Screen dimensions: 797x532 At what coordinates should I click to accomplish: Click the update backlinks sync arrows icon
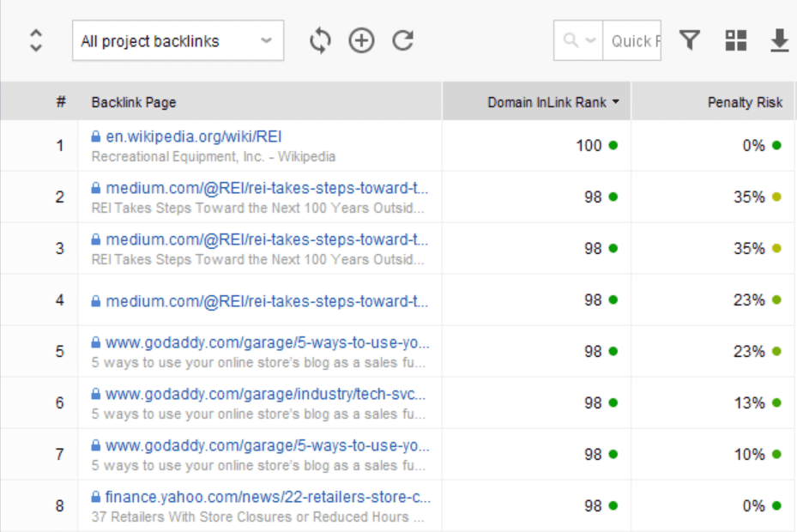[320, 40]
